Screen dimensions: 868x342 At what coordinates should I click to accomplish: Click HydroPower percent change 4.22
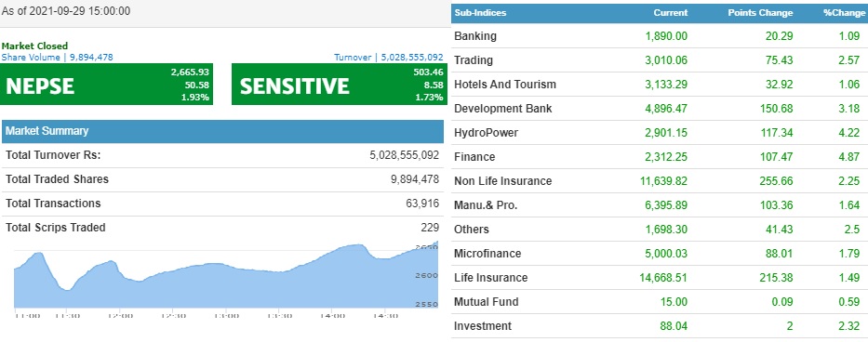[849, 133]
